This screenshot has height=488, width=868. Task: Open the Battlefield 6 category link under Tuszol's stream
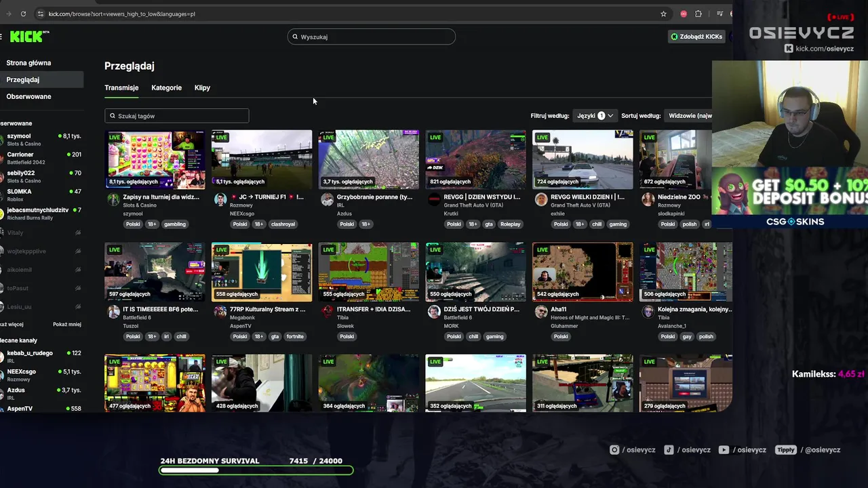[137, 317]
